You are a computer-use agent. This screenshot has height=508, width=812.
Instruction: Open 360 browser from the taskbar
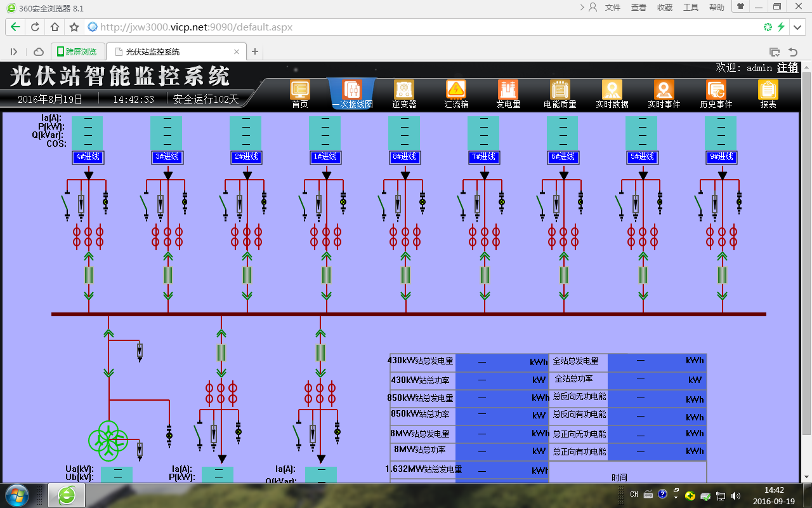pyautogui.click(x=67, y=495)
